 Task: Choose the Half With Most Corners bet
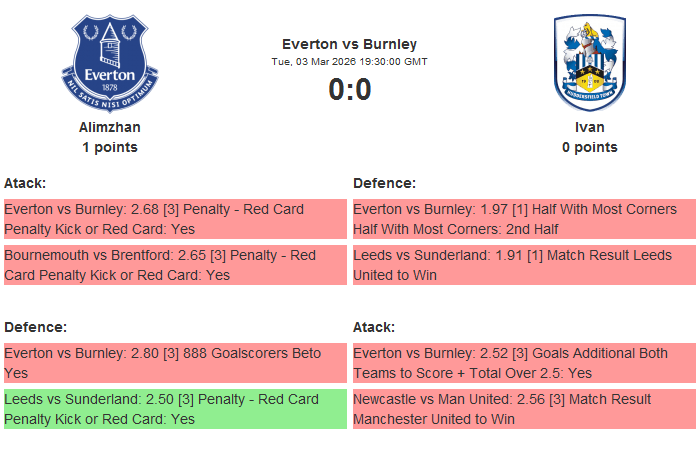(x=524, y=219)
